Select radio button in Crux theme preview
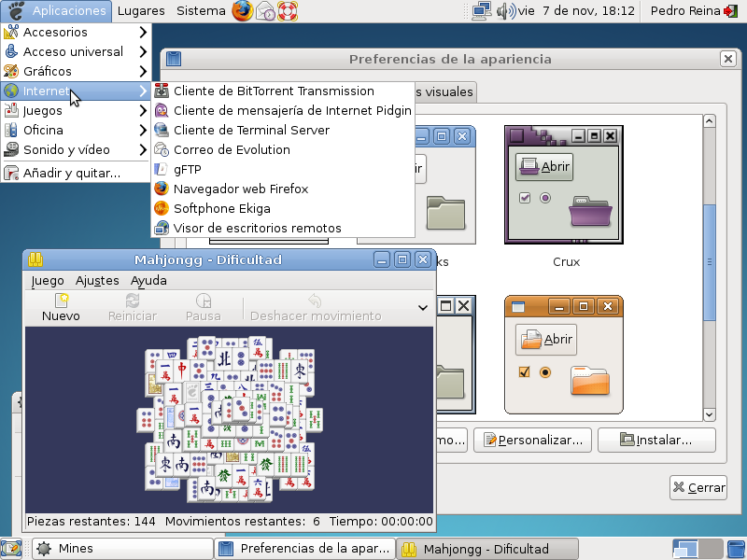The image size is (747, 560). click(x=545, y=198)
